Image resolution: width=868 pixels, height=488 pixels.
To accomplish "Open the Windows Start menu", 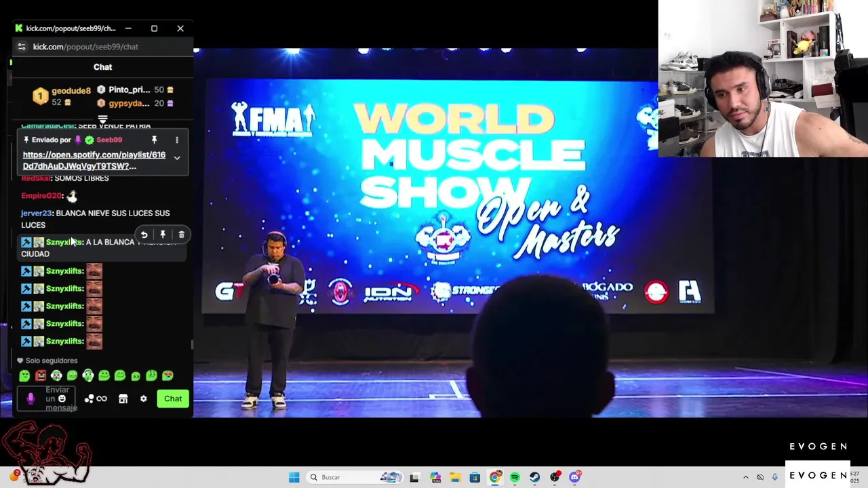I will (294, 477).
